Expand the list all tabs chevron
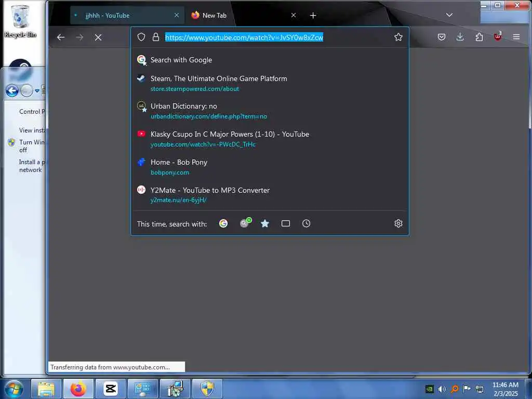The image size is (532, 399). [x=449, y=15]
